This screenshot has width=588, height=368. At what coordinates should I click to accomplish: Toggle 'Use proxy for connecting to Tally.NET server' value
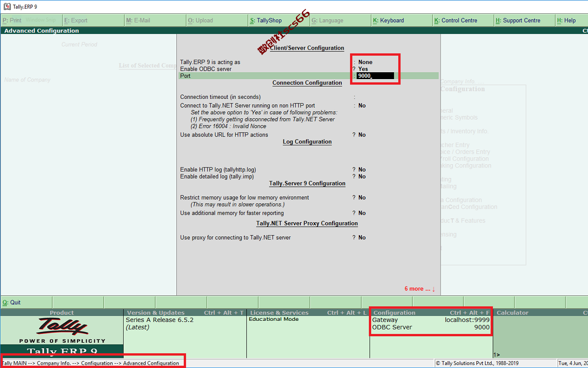(x=362, y=238)
